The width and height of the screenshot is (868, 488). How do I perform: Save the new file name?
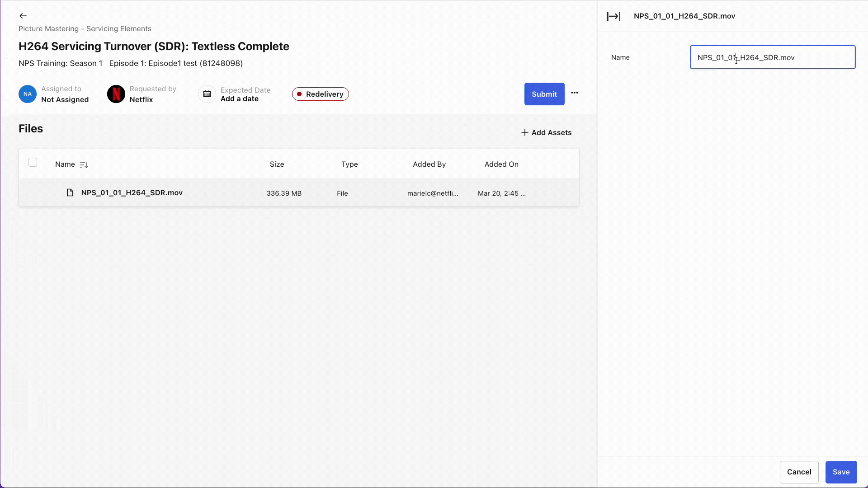[x=840, y=472]
